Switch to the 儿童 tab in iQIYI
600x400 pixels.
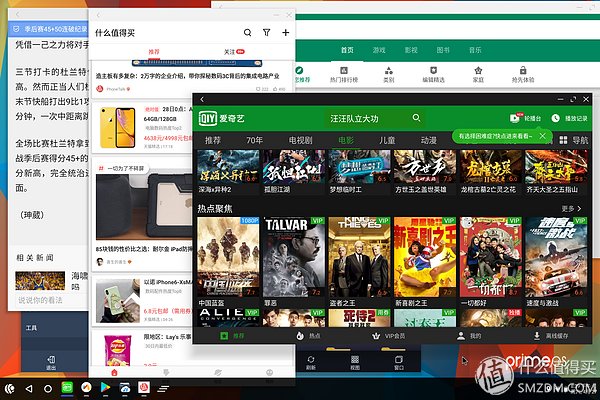coord(387,140)
